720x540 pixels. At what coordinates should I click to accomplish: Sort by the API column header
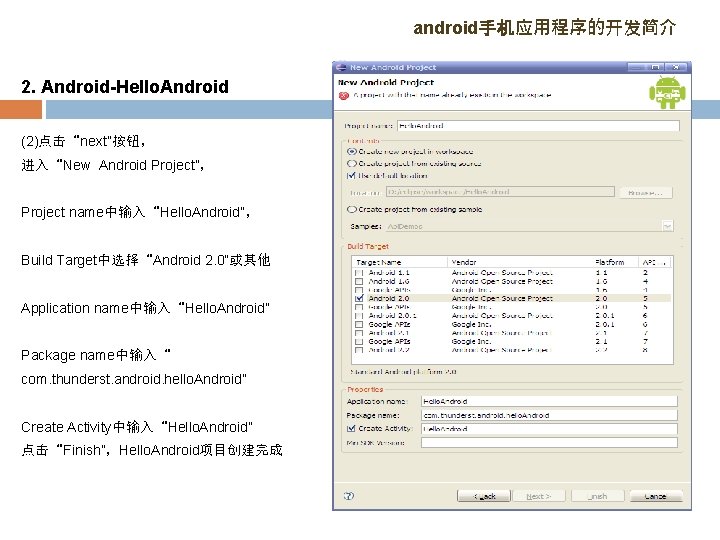[654, 262]
